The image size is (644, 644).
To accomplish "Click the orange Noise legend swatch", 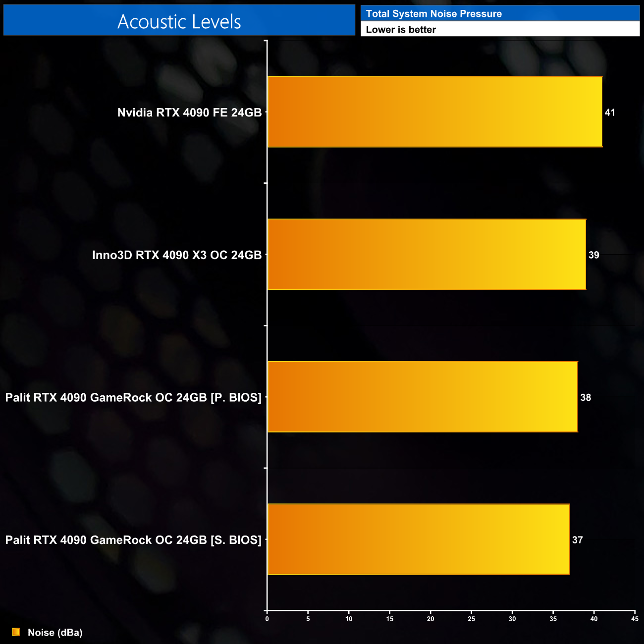I will [x=16, y=632].
